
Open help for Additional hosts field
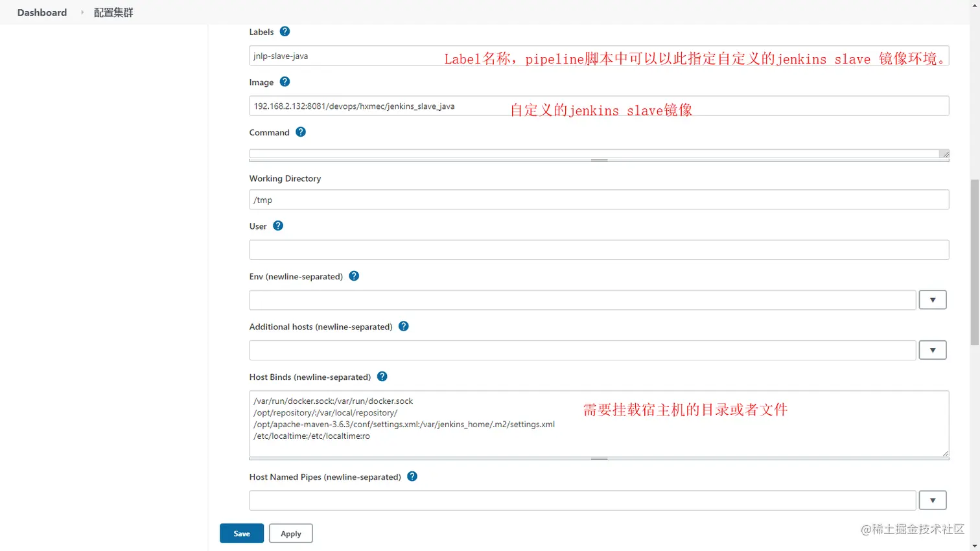[404, 326]
